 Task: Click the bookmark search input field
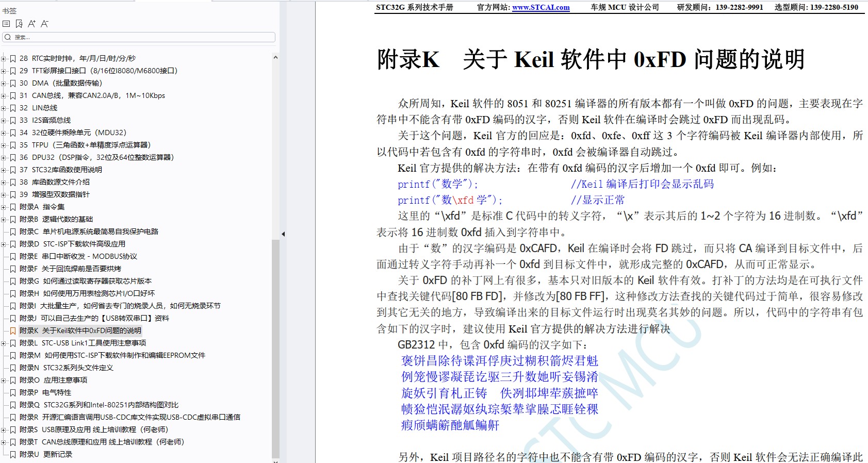click(x=139, y=37)
